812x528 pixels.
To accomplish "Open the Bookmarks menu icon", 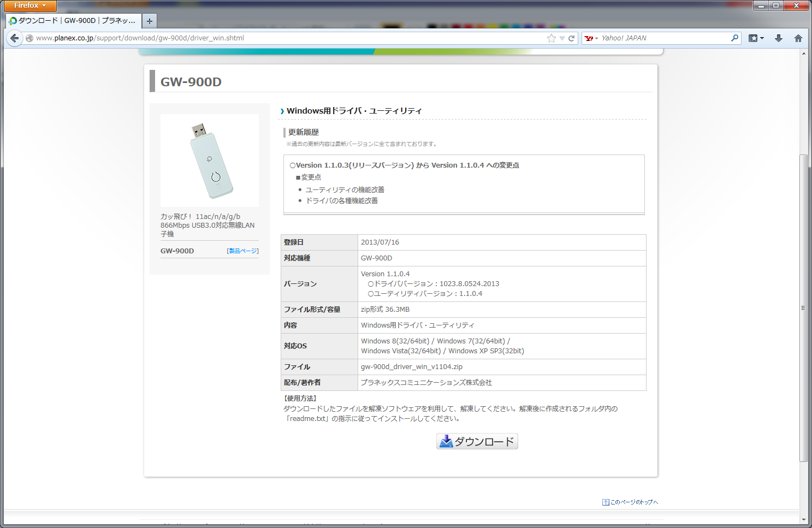I will click(x=756, y=38).
